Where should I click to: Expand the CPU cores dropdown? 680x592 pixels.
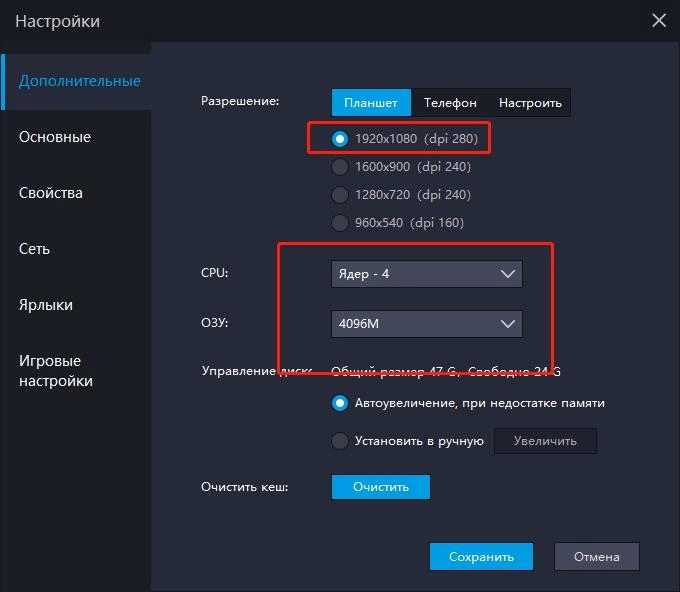[x=426, y=274]
